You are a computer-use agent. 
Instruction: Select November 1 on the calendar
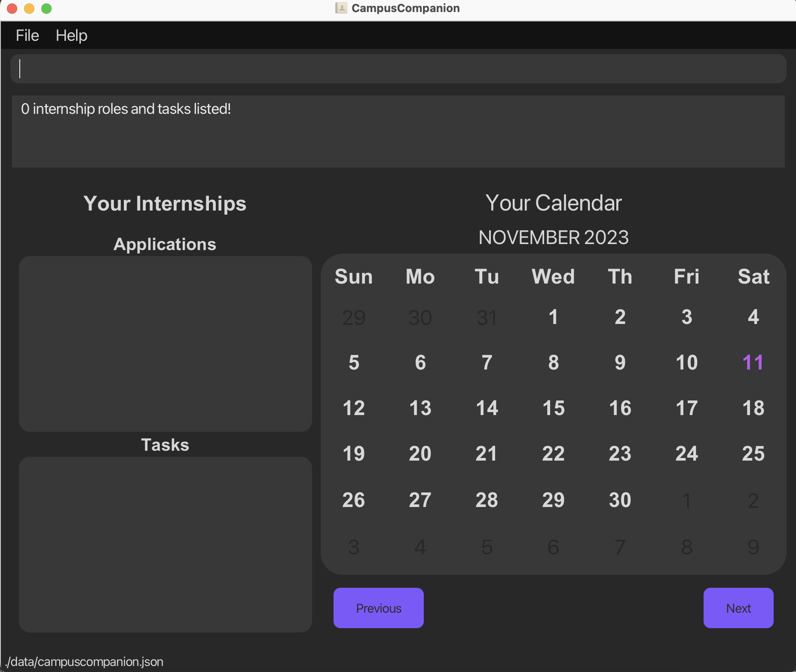pyautogui.click(x=553, y=317)
